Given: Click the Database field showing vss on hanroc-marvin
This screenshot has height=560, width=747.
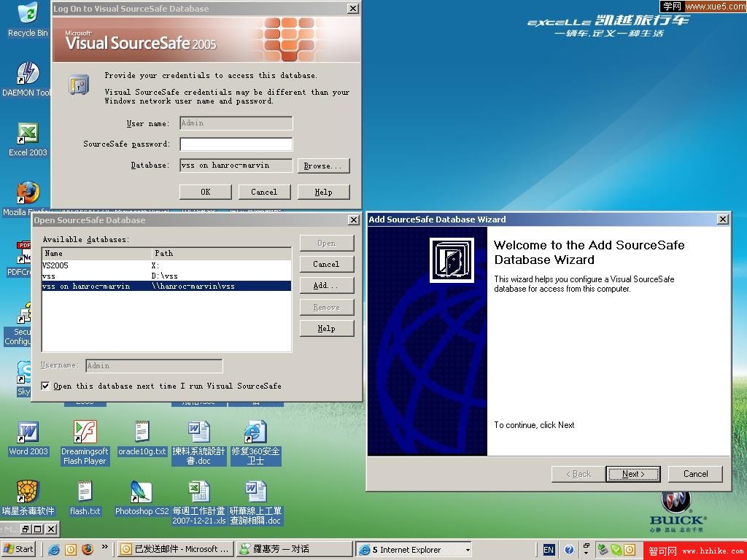Looking at the screenshot, I should coord(236,166).
